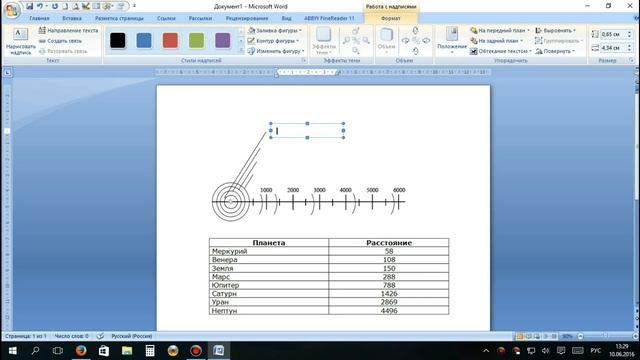Open the Рассылки (Mailings) tab
This screenshot has width=640, height=360.
(200, 18)
